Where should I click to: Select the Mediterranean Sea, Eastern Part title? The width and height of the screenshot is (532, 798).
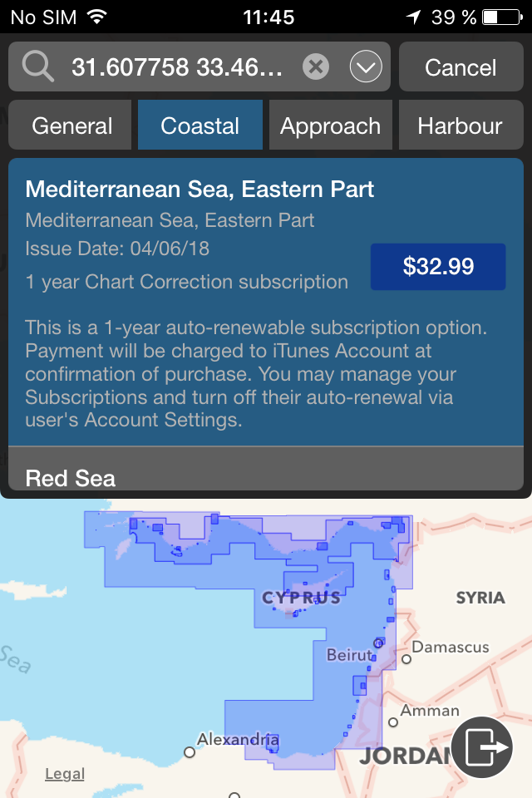point(199,190)
